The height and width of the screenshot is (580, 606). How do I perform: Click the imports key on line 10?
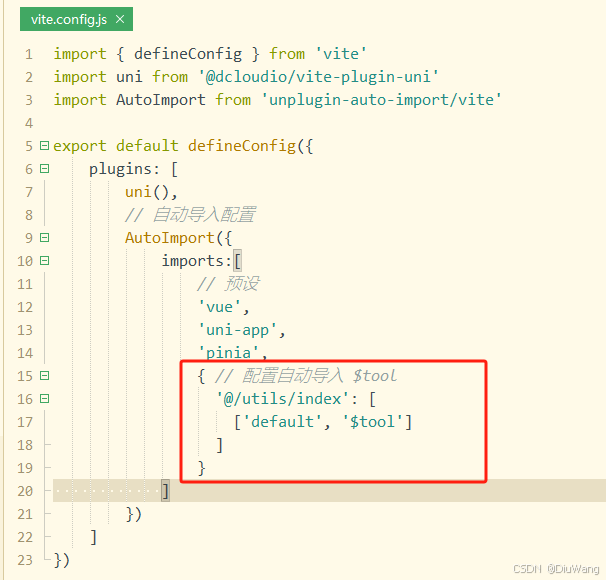tap(192, 261)
